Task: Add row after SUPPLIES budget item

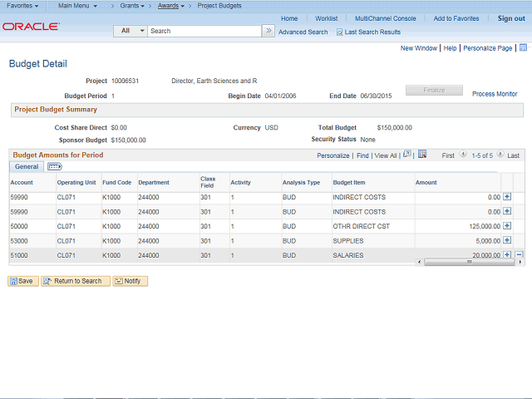Action: click(507, 240)
